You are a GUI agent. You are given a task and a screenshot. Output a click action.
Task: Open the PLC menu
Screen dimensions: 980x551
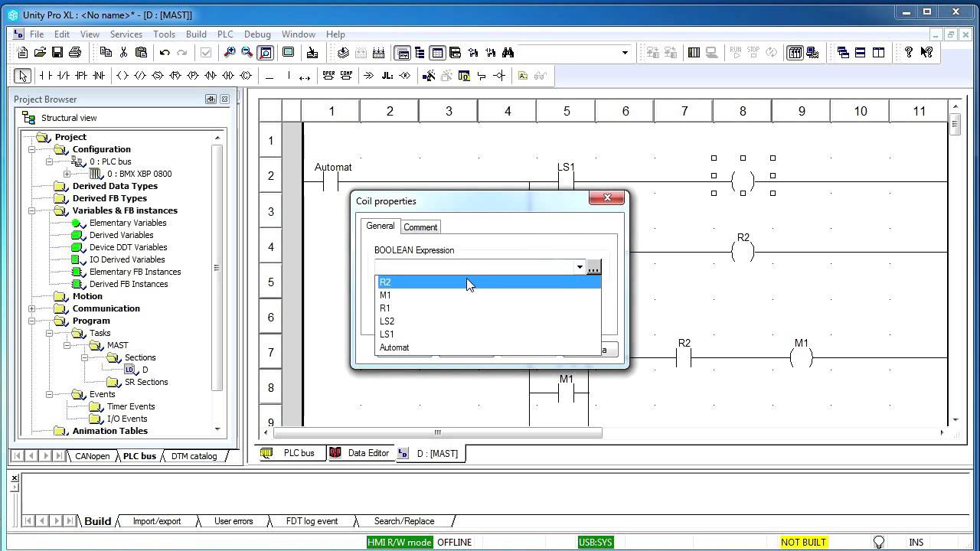point(225,34)
